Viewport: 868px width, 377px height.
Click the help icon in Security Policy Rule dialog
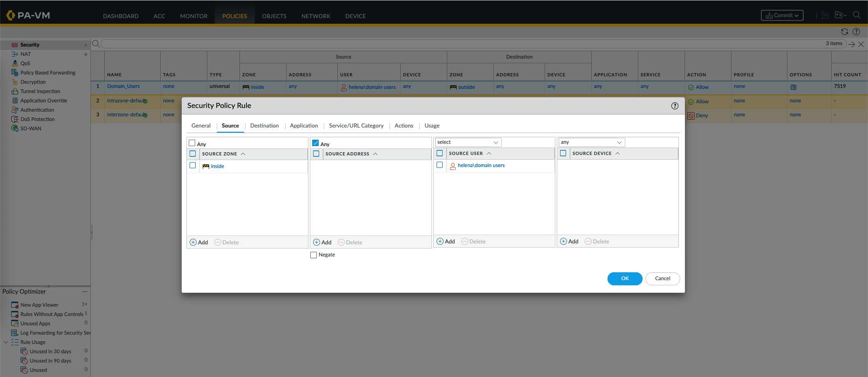(x=674, y=106)
